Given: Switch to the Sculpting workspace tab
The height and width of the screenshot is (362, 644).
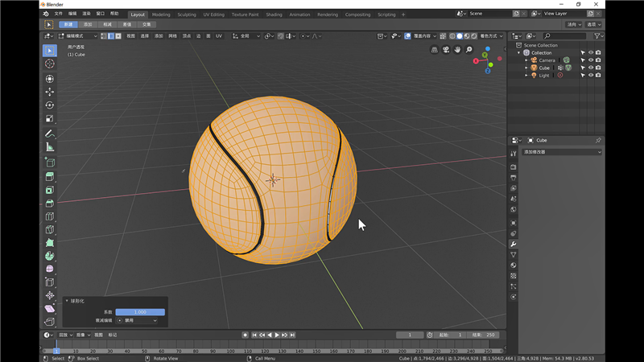Looking at the screenshot, I should tap(187, 14).
